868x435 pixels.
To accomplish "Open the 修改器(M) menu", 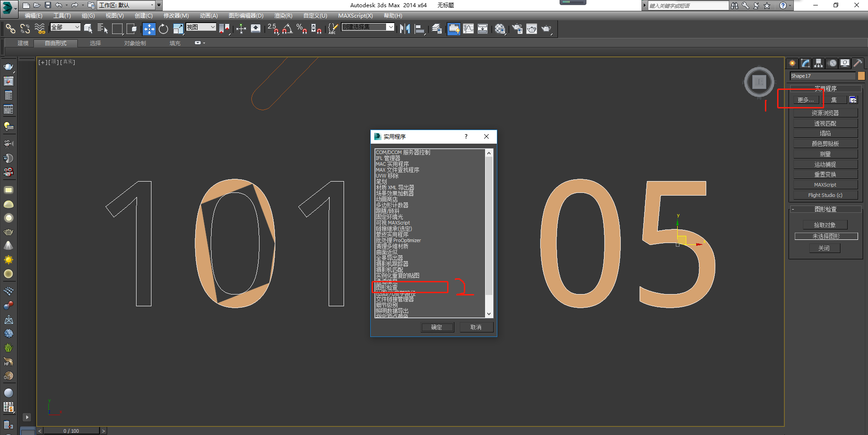I will [x=176, y=16].
